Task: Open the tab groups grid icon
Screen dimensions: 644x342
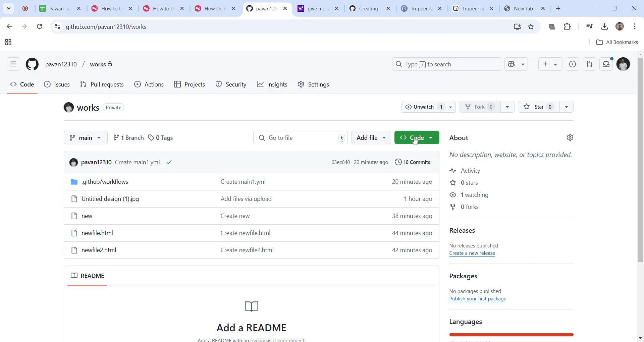Action: (x=8, y=42)
